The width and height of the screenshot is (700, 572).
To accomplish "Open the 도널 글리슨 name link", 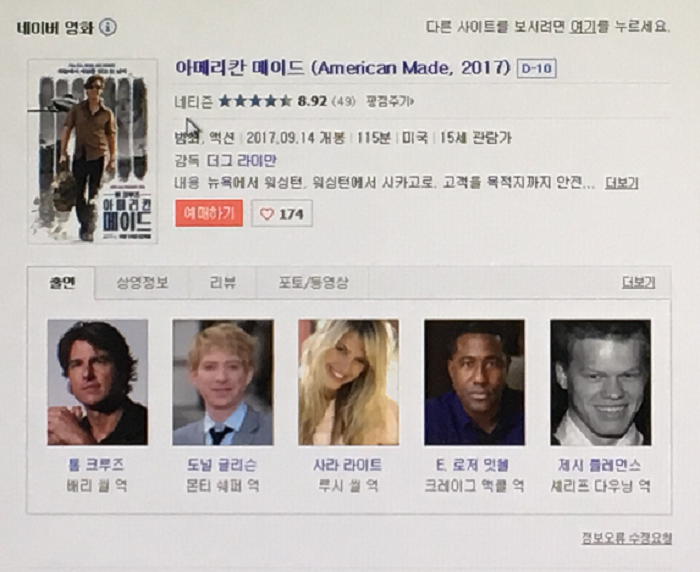I will tap(222, 465).
